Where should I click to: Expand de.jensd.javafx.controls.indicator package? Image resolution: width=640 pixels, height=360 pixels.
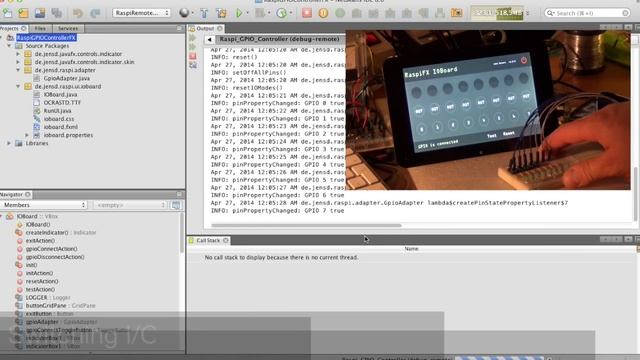pyautogui.click(x=18, y=54)
